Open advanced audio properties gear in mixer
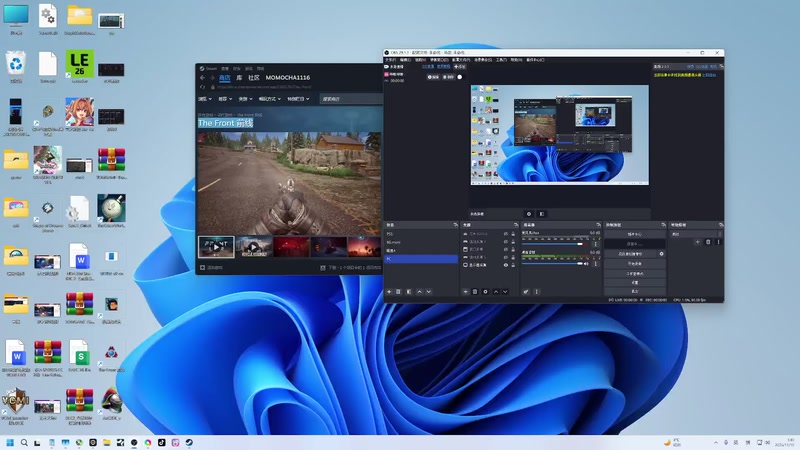Image resolution: width=800 pixels, height=450 pixels. click(526, 291)
